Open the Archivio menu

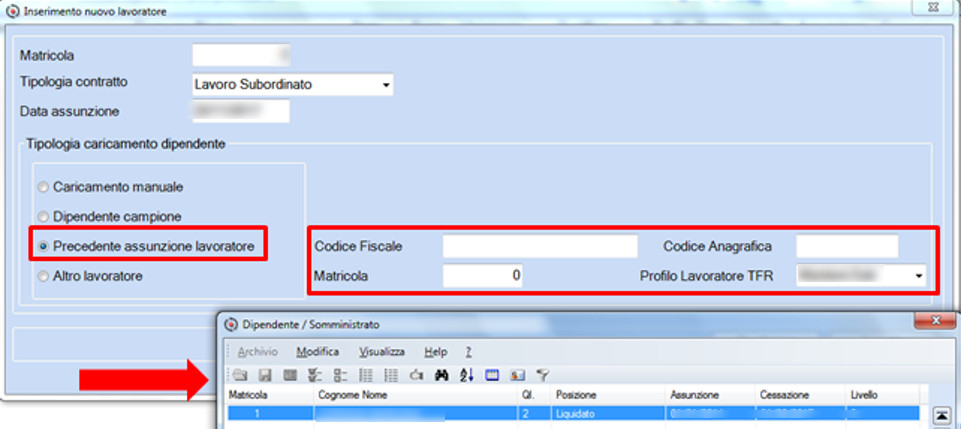[257, 352]
